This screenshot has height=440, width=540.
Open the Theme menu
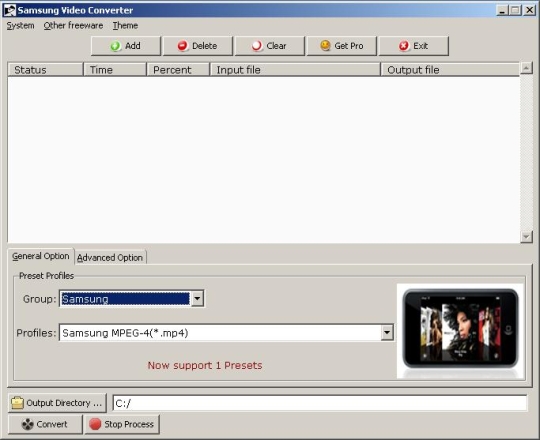click(125, 25)
